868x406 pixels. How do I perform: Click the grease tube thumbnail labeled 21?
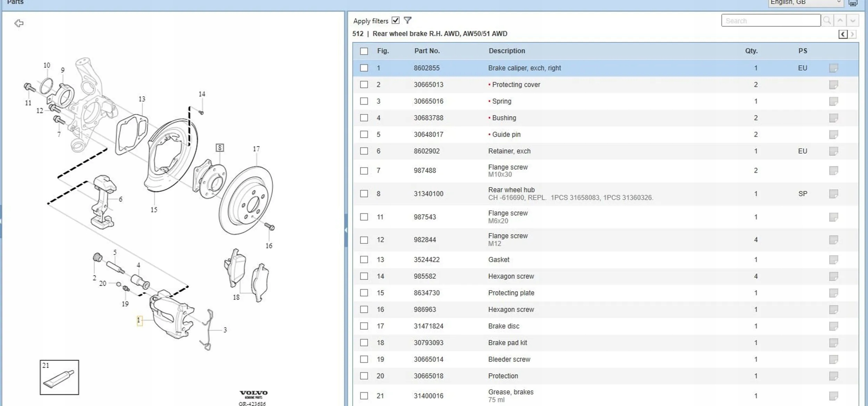(x=59, y=377)
